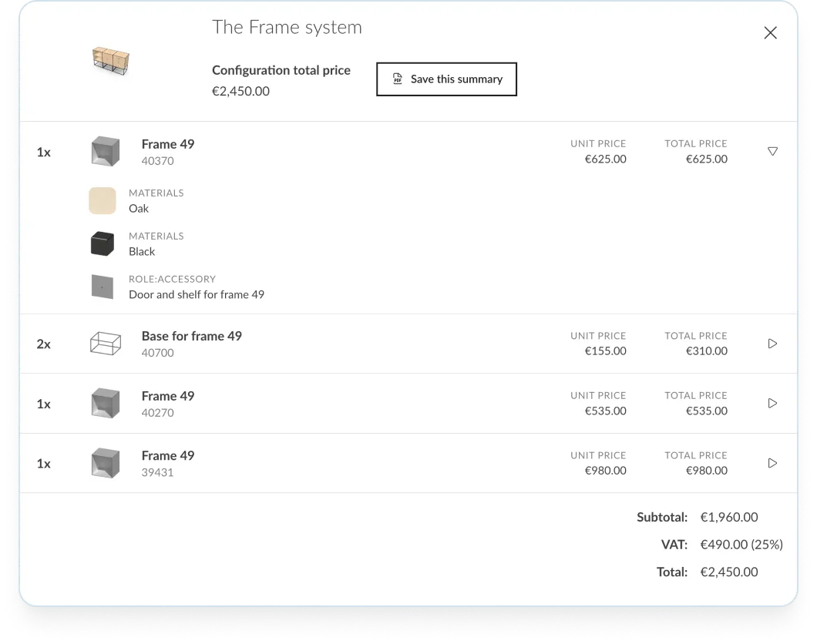817x644 pixels.
Task: Click The Frame system title
Action: (x=287, y=27)
